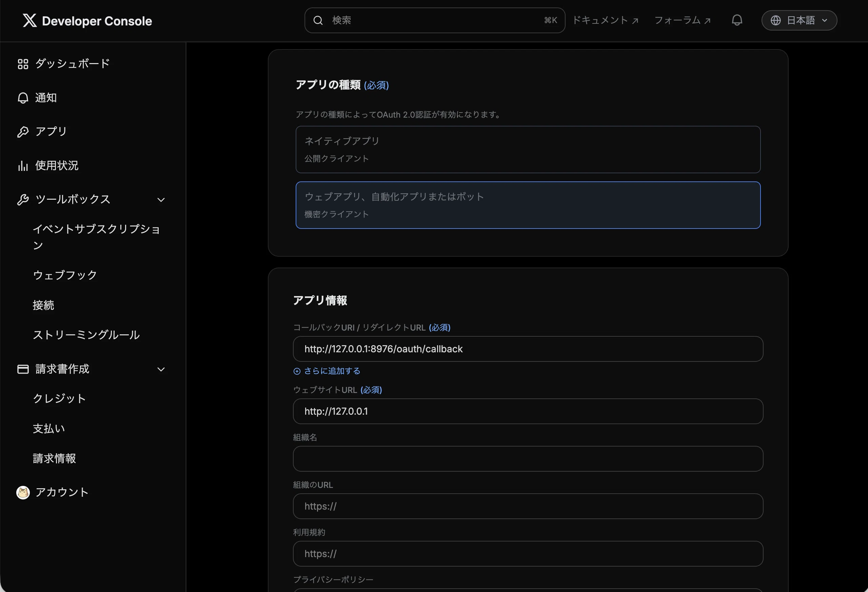Click さらに追加する link
868x592 pixels.
coord(332,371)
